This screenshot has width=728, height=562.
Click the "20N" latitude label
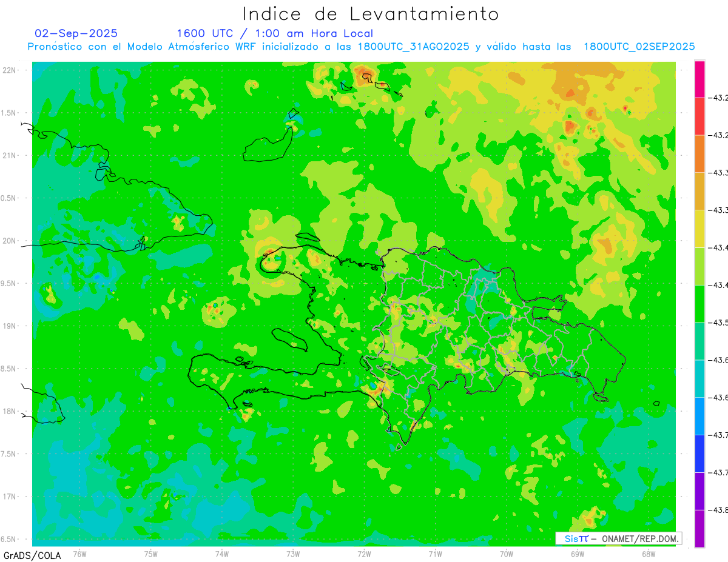(x=9, y=241)
